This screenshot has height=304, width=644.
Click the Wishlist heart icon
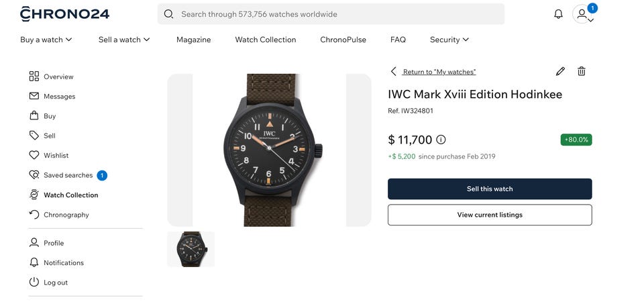[x=34, y=155]
